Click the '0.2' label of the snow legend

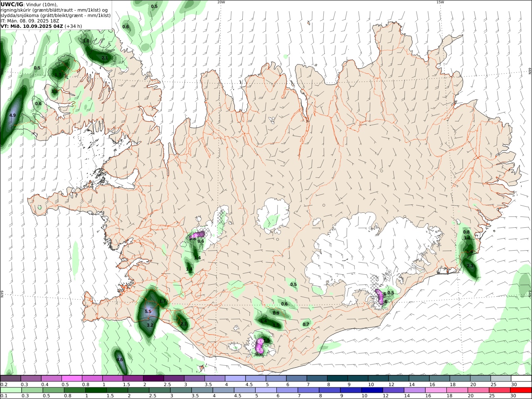coord(3,384)
